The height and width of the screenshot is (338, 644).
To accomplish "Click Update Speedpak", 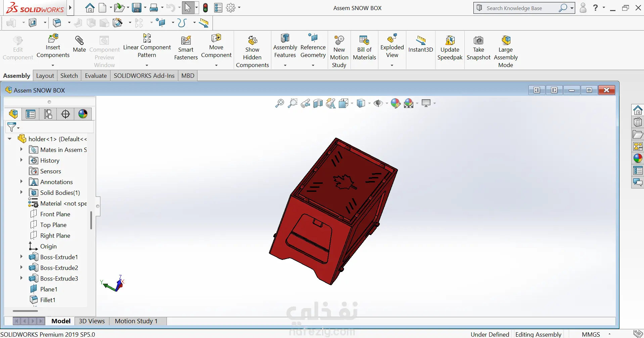I will coord(450,48).
